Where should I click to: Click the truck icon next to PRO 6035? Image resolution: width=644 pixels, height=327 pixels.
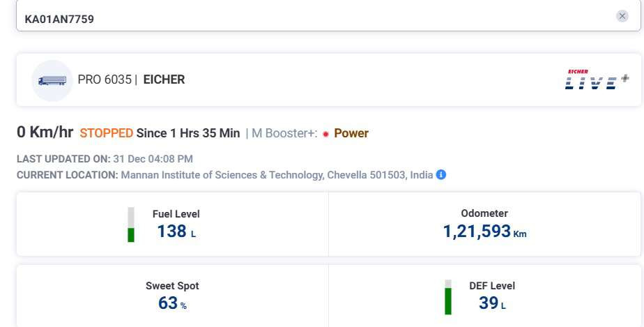[52, 80]
